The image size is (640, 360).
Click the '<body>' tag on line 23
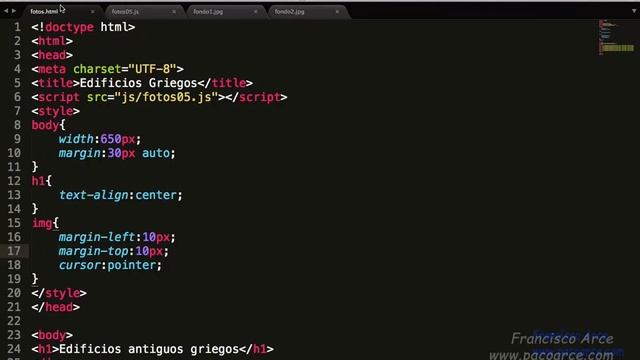tap(52, 335)
